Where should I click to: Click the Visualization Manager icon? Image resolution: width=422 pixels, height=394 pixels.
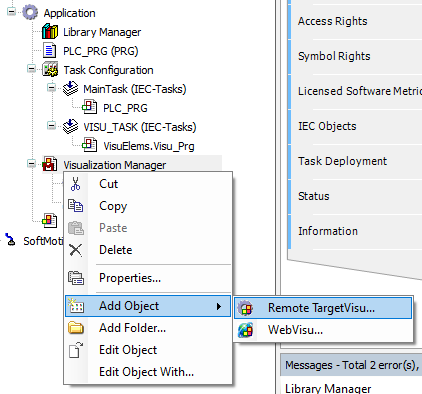point(50,164)
